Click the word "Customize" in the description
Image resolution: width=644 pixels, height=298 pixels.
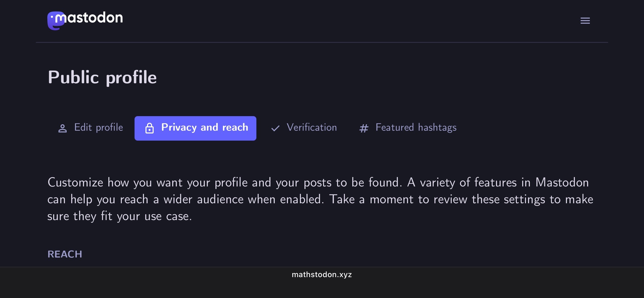point(75,183)
